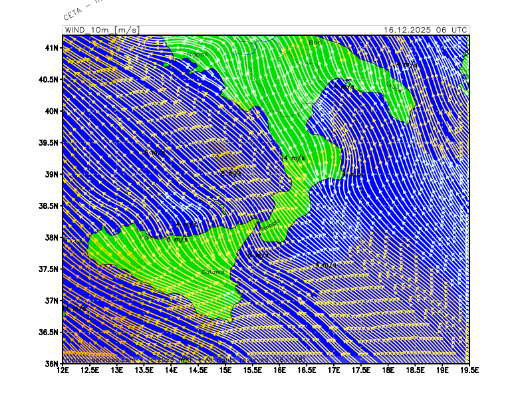Click the Reggio city label
The height and width of the screenshot is (399, 532).
tap(271, 225)
